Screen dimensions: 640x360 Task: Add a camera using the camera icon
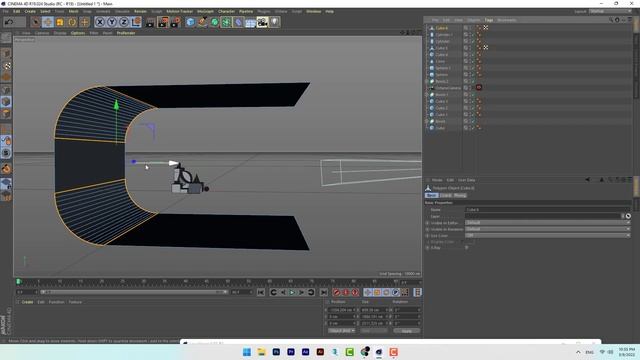click(262, 22)
